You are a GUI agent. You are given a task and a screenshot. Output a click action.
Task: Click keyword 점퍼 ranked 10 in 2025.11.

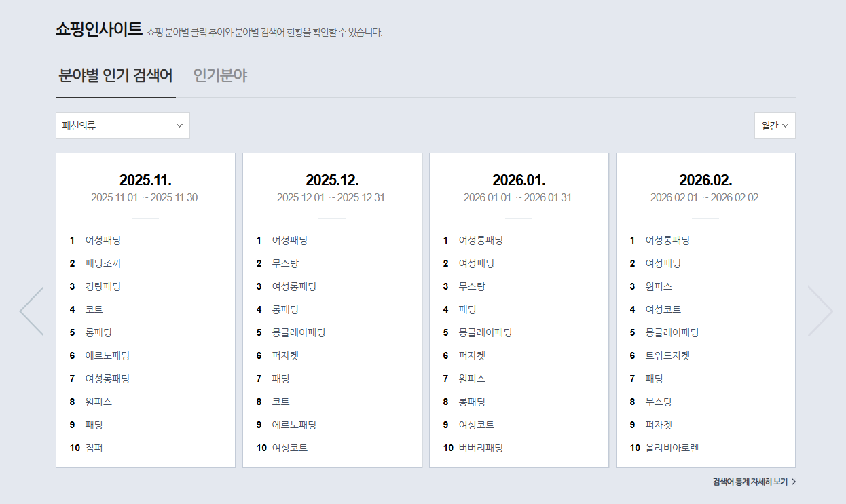click(x=94, y=448)
